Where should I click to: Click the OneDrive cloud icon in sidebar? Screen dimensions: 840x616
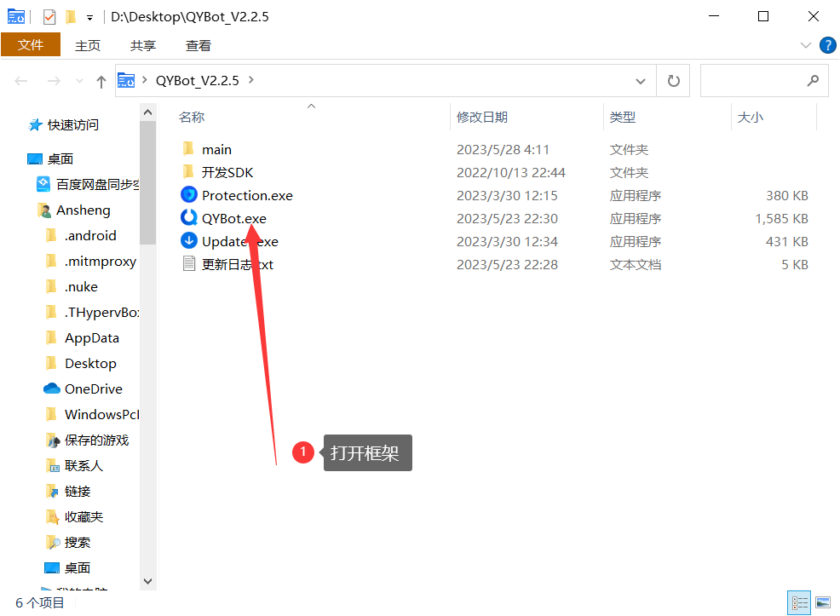(x=51, y=389)
